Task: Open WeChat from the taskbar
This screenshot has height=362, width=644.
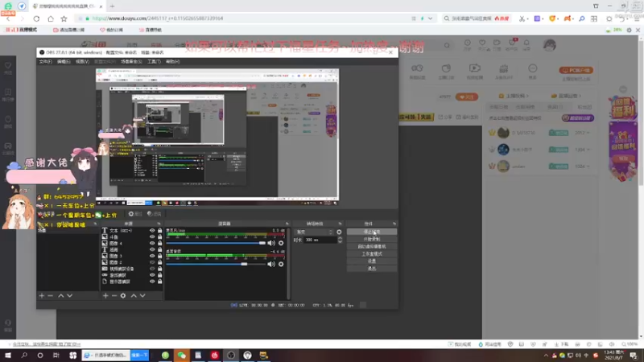Action: point(182,356)
